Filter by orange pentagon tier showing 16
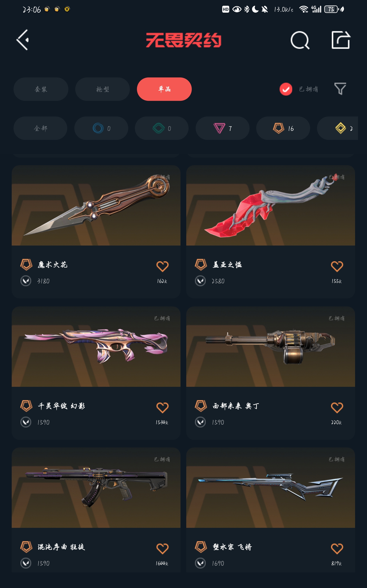Screen dimensions: 367x588 283,128
